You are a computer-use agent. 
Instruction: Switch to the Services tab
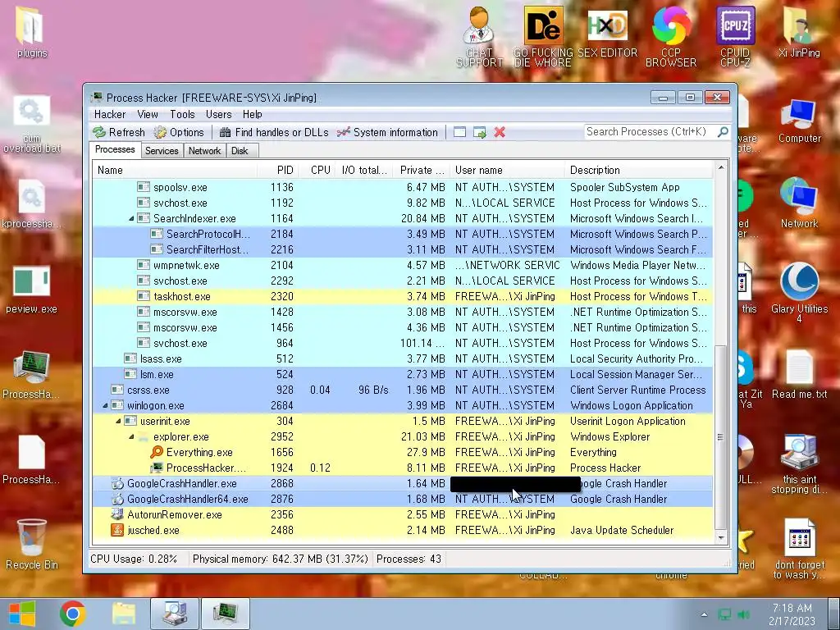162,151
